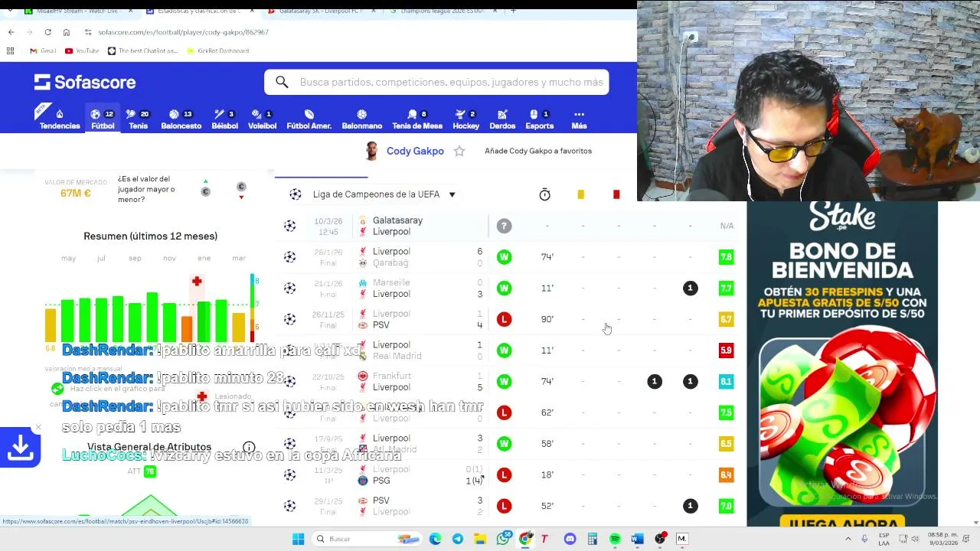Open Vista General de Atributos info icon
The height and width of the screenshot is (551, 980).
[x=249, y=447]
